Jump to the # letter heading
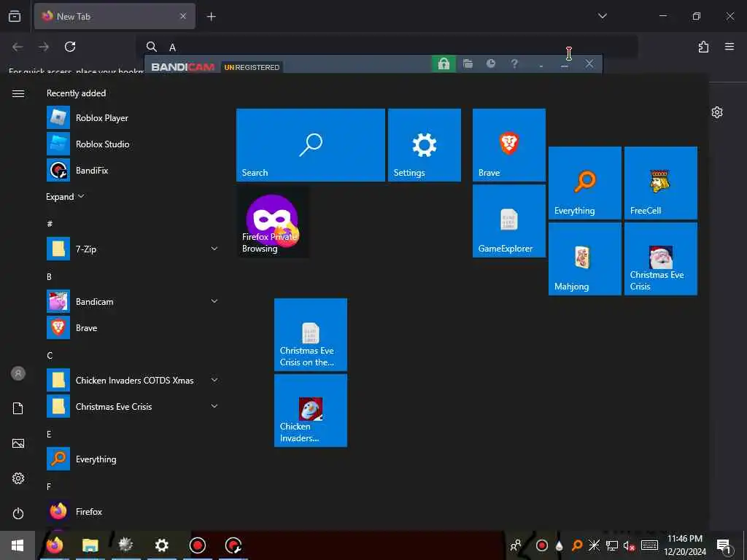This screenshot has height=560, width=747. (x=50, y=223)
